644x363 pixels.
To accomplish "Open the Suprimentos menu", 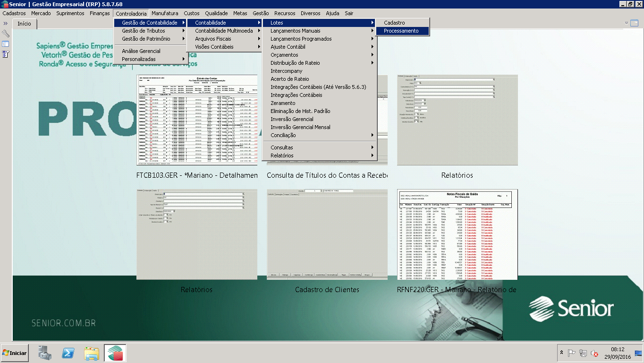I will (70, 13).
